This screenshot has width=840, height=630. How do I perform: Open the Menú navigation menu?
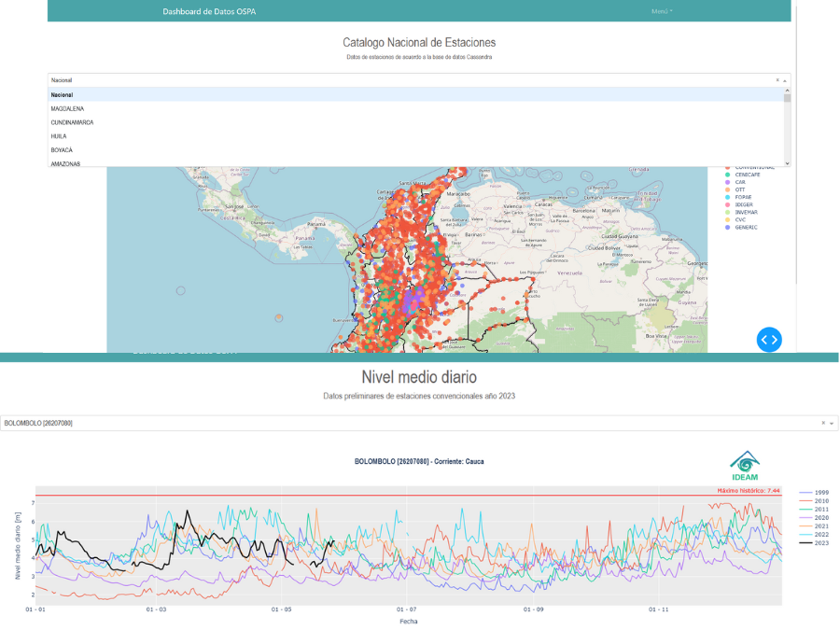(661, 11)
